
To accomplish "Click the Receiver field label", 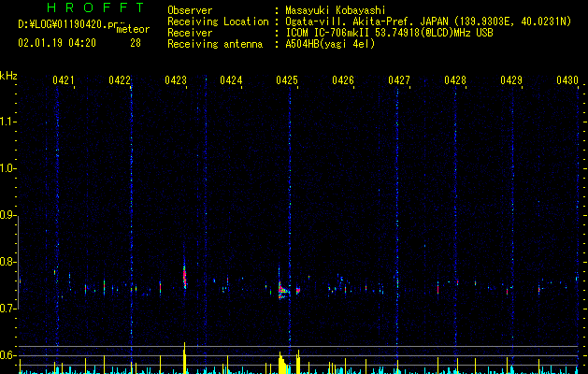I will point(190,33).
